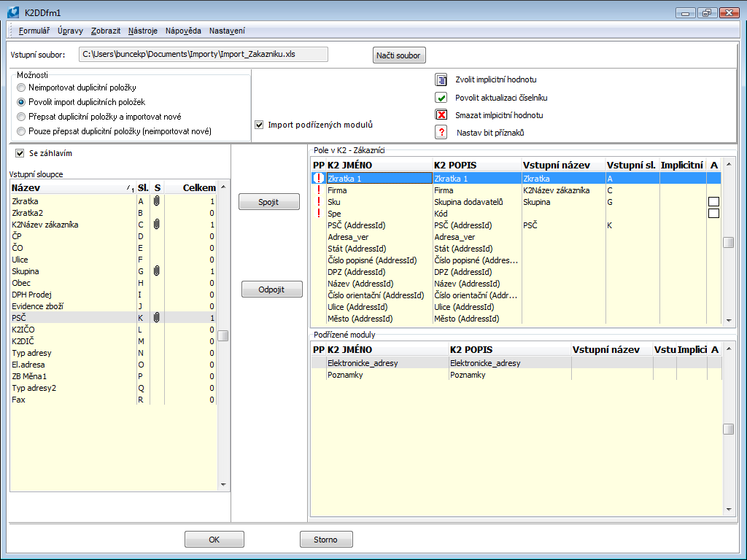
Task: Cancel with the Storno button
Action: tap(326, 540)
